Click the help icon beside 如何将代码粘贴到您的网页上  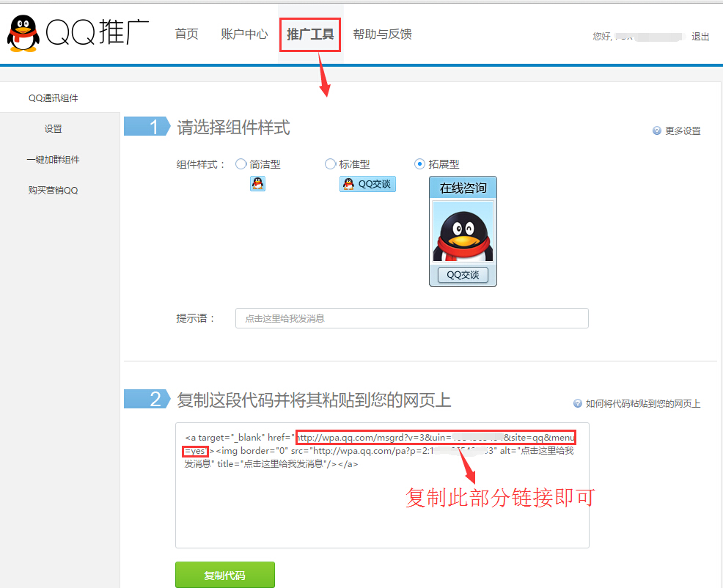(578, 403)
